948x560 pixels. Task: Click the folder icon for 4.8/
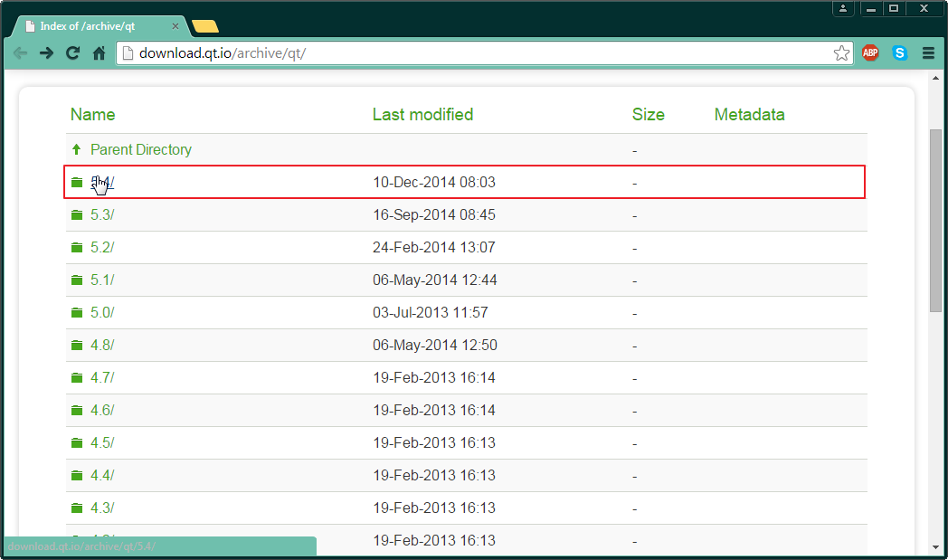click(77, 346)
